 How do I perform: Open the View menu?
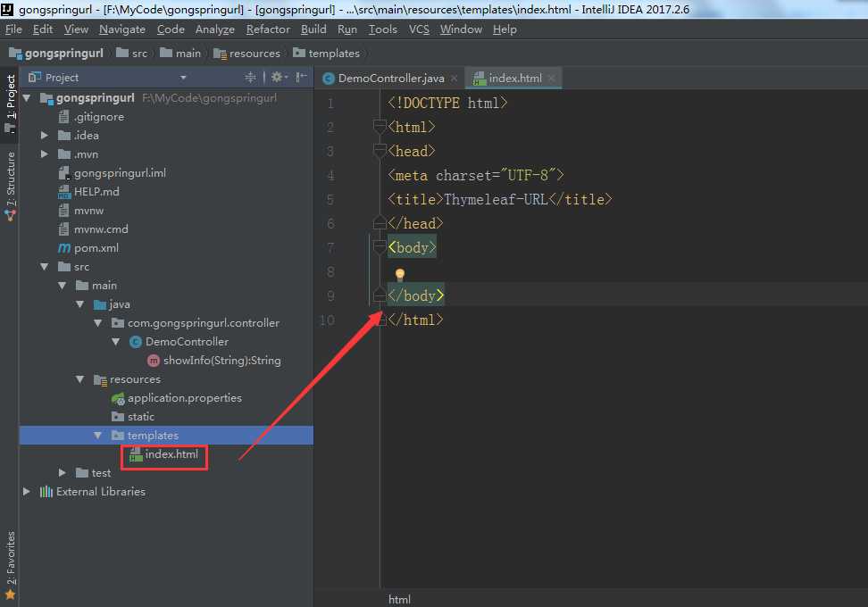pyautogui.click(x=76, y=29)
